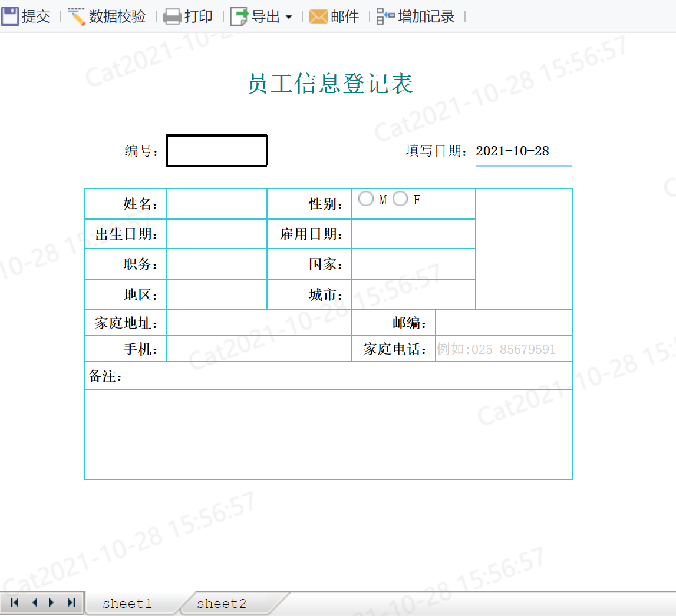Click the 提交 button label

[36, 17]
